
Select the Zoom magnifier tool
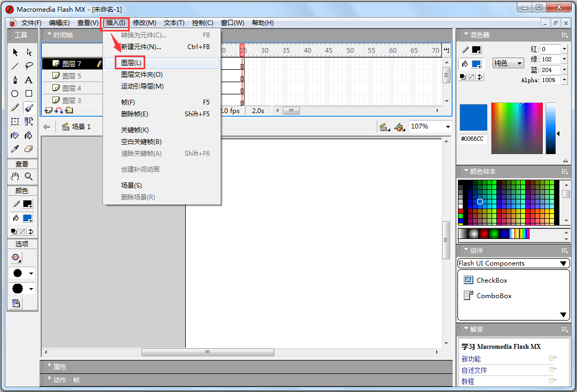pyautogui.click(x=29, y=177)
